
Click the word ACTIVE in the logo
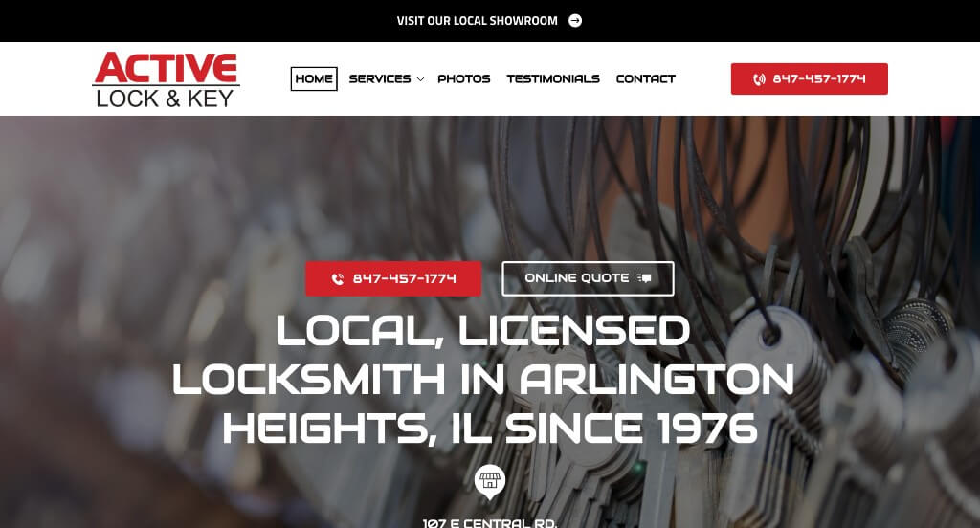167,68
